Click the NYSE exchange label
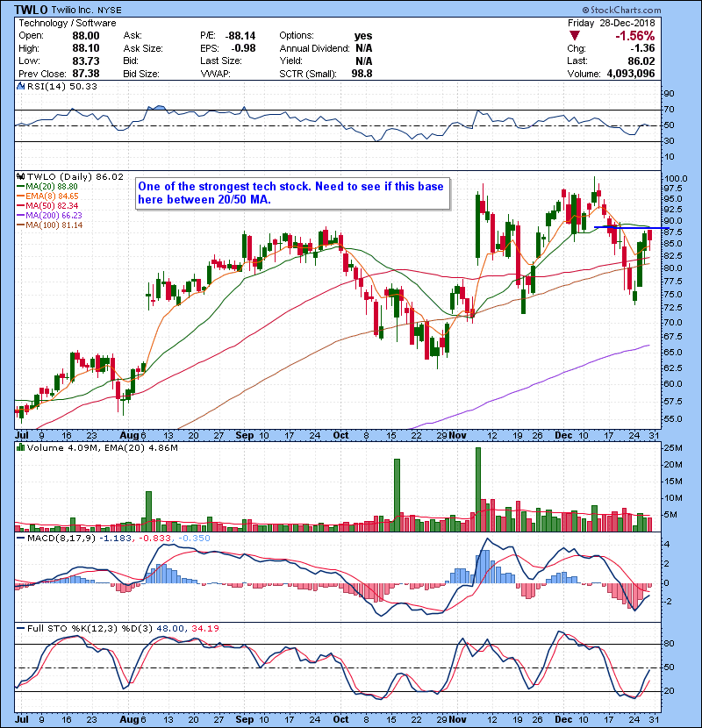The width and height of the screenshot is (702, 728). (x=110, y=10)
